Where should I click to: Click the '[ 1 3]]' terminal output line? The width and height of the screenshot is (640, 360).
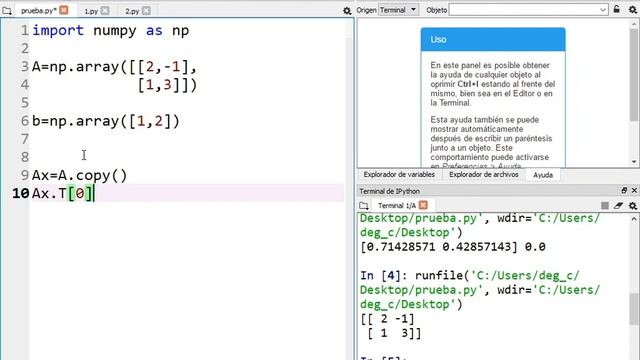(394, 333)
